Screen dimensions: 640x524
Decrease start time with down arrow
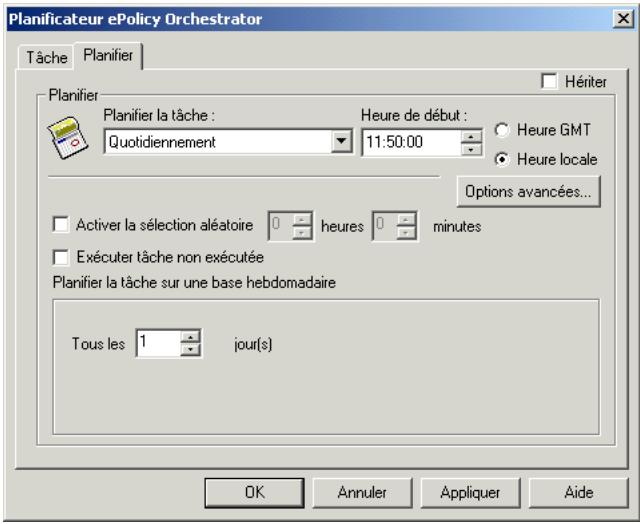[x=471, y=149]
